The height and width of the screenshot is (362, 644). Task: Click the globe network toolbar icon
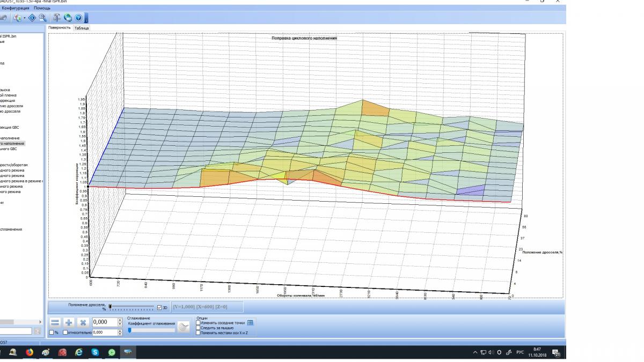coord(68,18)
